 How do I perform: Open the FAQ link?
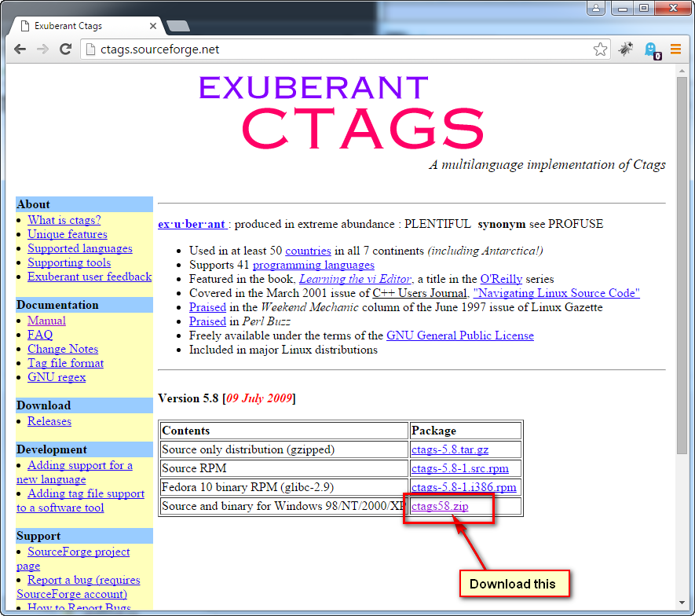coord(40,335)
